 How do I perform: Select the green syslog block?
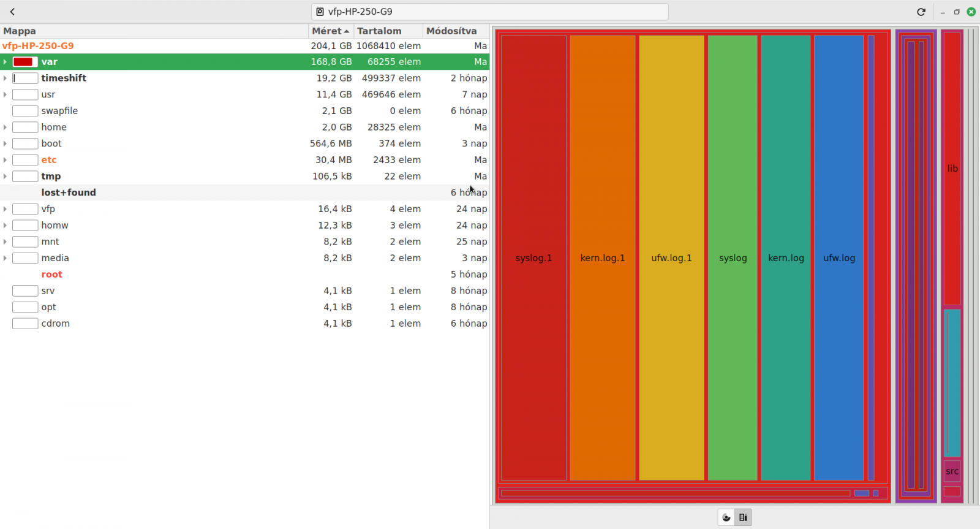(733, 258)
